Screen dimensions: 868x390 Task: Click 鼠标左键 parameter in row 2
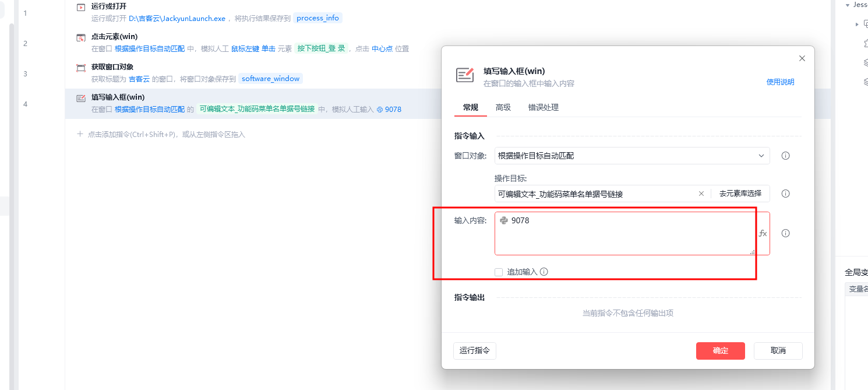245,49
